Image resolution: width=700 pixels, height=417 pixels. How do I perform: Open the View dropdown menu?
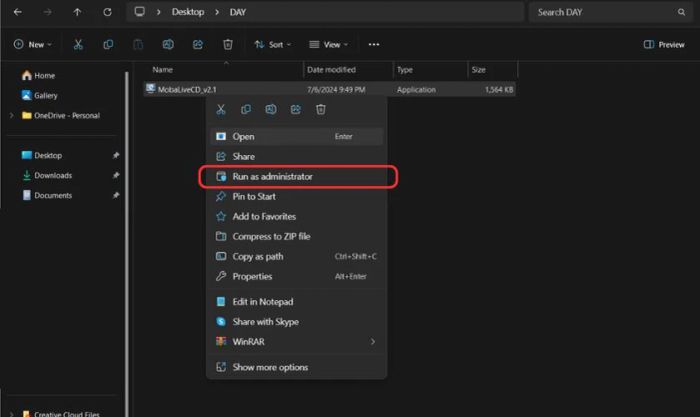point(329,44)
